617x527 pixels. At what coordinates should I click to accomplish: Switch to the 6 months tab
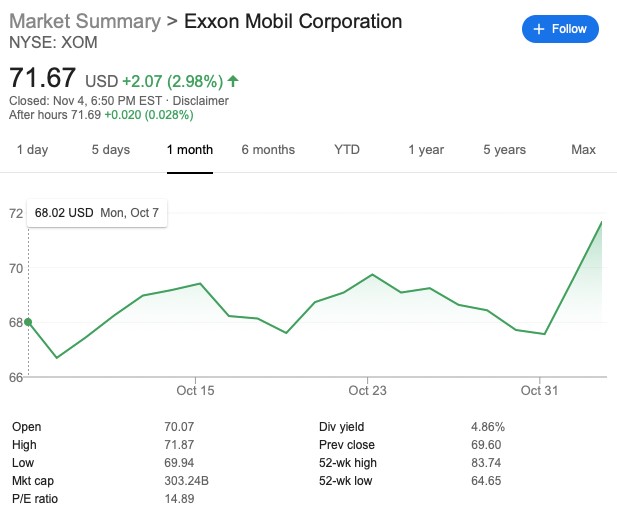[x=268, y=150]
